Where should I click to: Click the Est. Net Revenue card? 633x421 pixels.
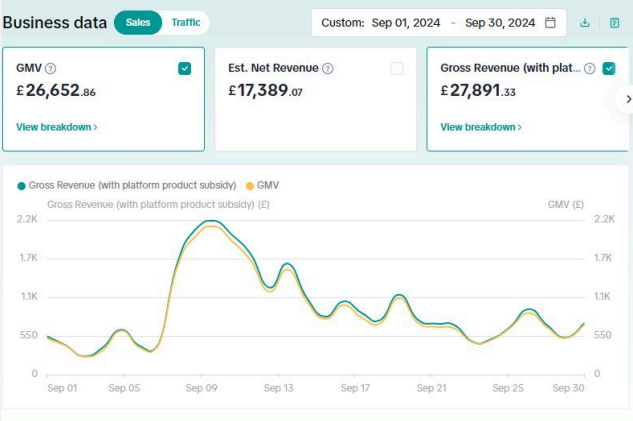[315, 110]
